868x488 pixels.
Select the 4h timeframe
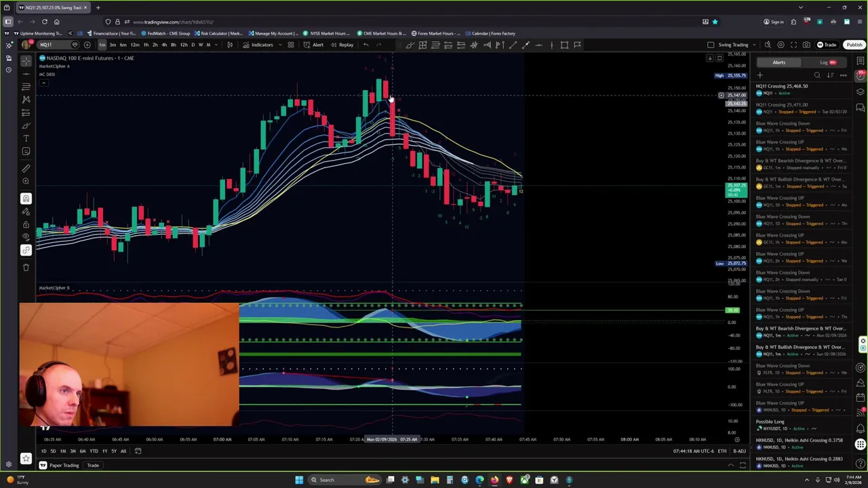click(163, 45)
